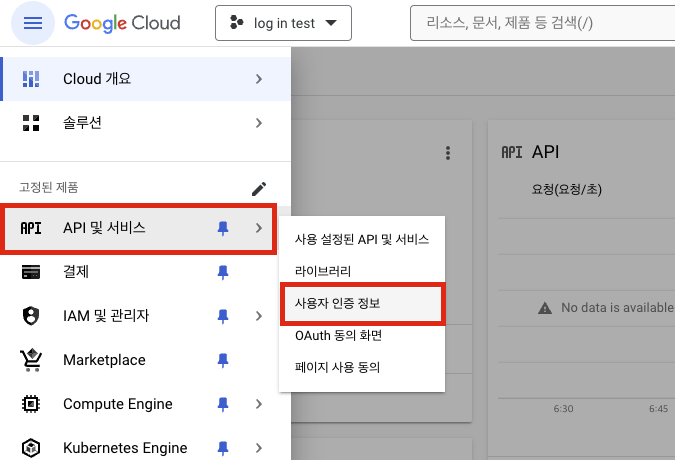The width and height of the screenshot is (675, 460).
Task: Expand the Cloud 개요 submenu chevron
Action: click(x=259, y=79)
